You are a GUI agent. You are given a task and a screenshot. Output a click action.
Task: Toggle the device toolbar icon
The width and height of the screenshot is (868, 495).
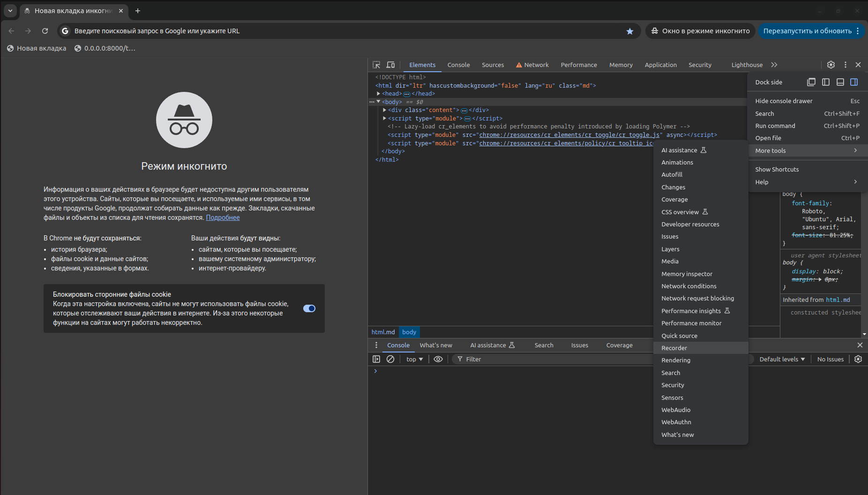(390, 65)
